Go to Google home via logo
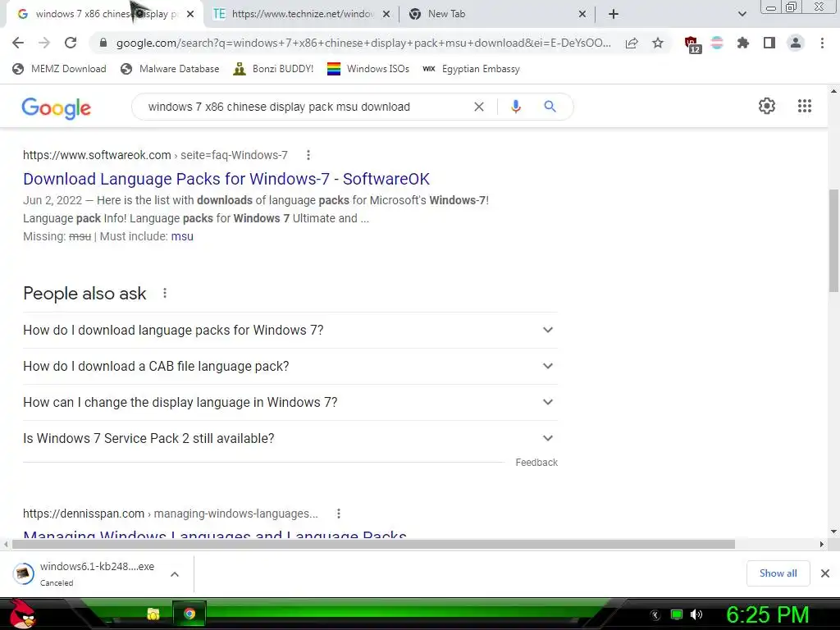The height and width of the screenshot is (630, 840). 57,107
